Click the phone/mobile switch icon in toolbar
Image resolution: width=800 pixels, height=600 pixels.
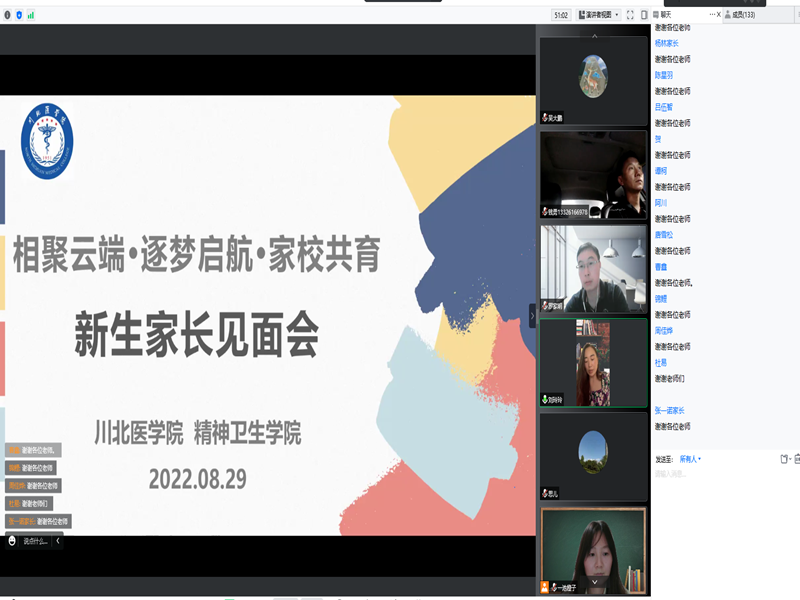[x=643, y=14]
